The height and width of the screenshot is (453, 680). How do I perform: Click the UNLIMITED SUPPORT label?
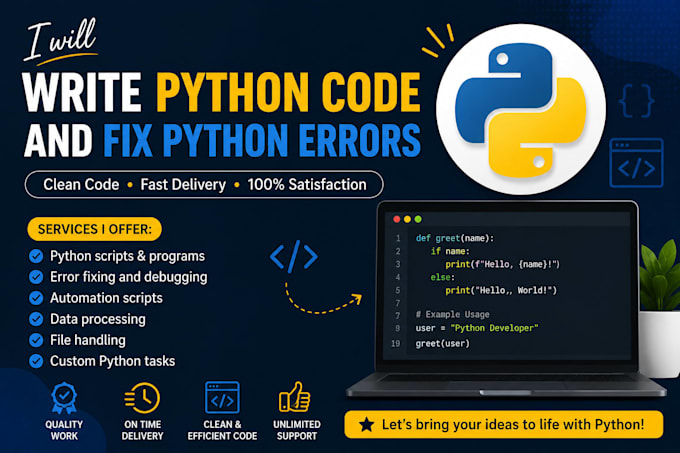point(297,430)
